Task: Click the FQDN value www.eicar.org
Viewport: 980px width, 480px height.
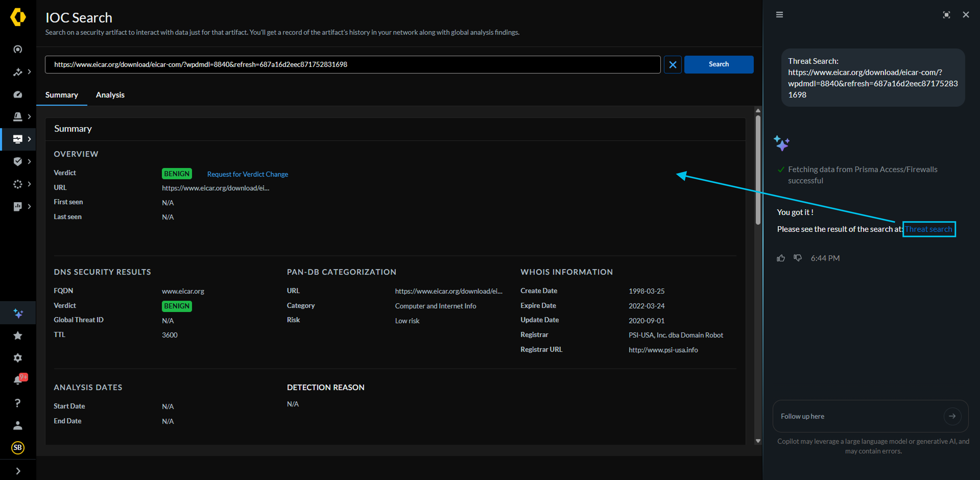Action: click(x=183, y=291)
